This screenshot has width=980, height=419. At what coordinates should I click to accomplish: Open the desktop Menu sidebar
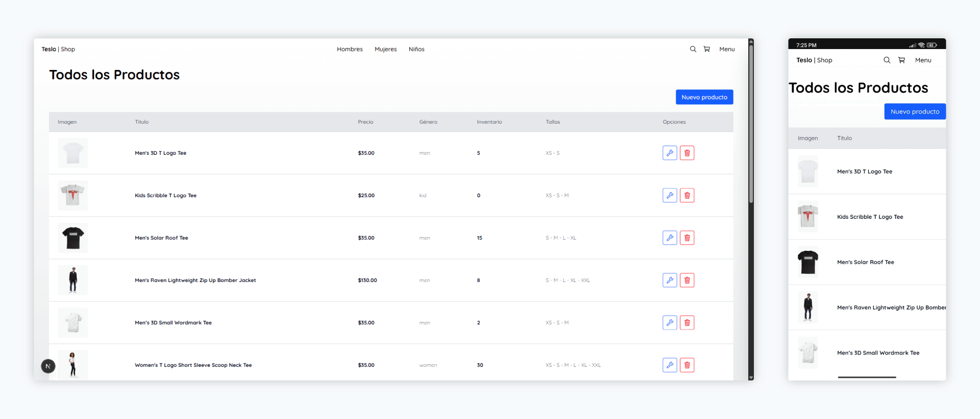[x=727, y=49]
